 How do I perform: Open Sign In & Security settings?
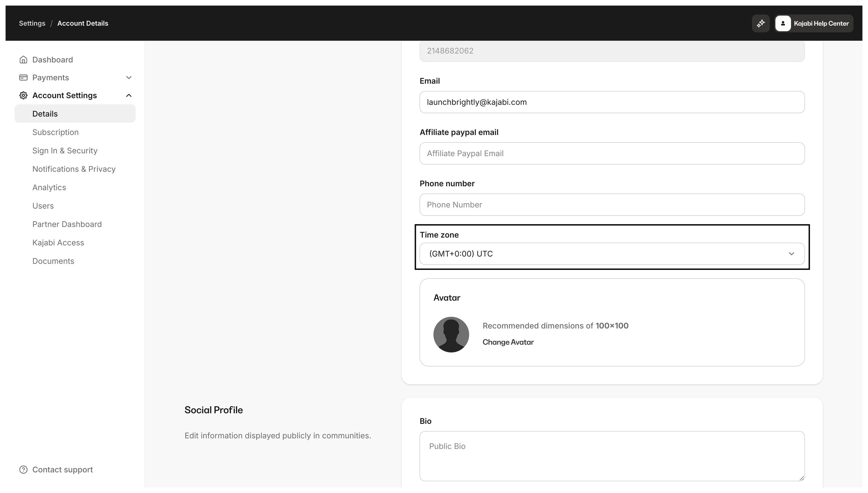coord(65,150)
